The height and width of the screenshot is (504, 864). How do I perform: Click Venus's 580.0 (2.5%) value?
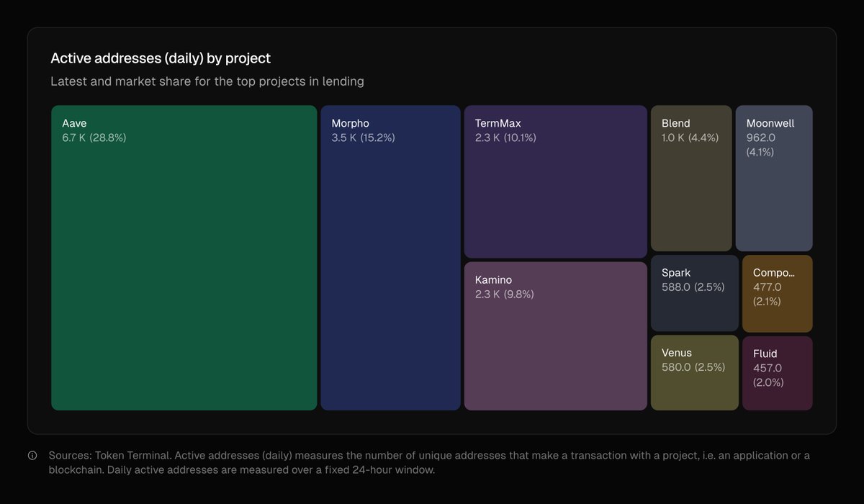(693, 367)
